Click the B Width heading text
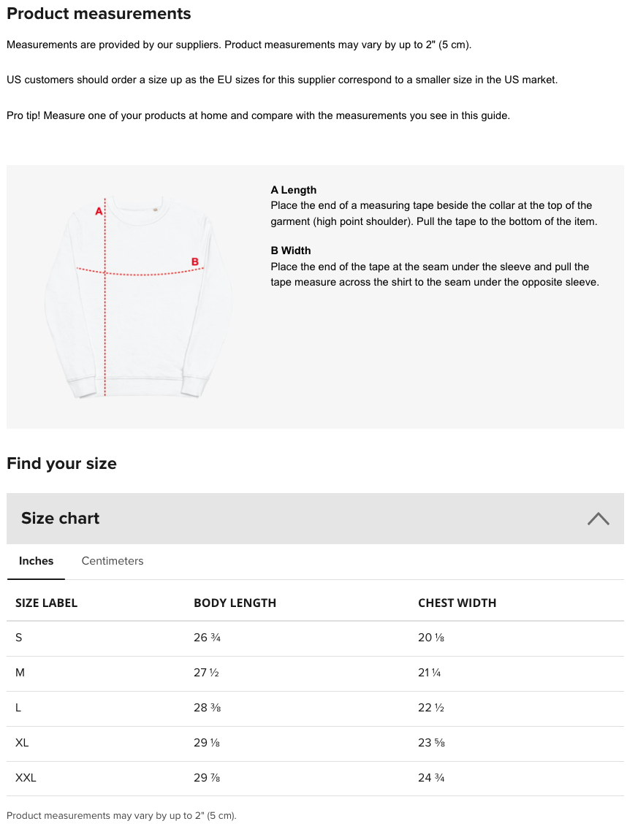Viewport: 627px width, 840px height. click(x=290, y=251)
